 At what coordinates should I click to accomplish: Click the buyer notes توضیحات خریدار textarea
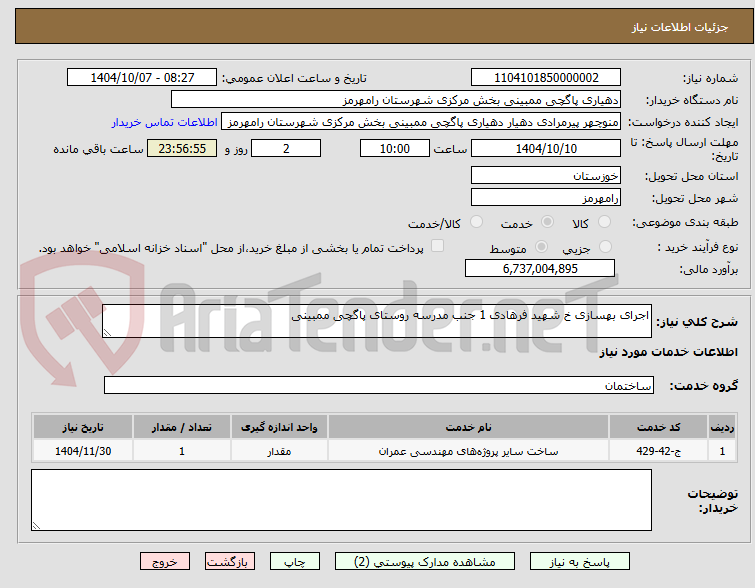point(341,500)
